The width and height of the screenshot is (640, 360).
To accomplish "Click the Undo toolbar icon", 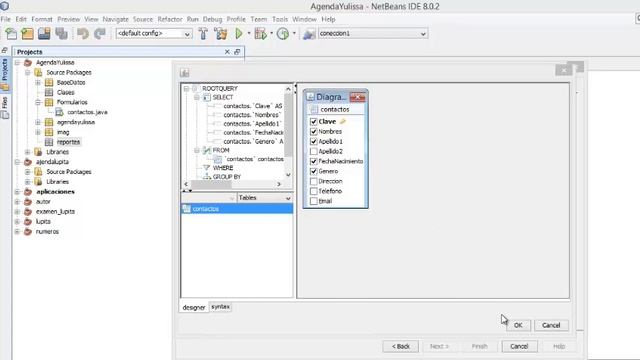I will 83,33.
